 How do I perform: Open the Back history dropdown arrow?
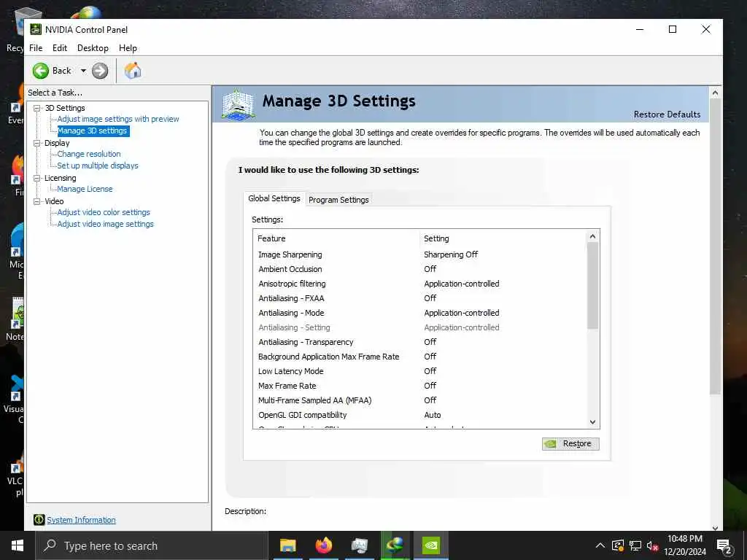83,71
